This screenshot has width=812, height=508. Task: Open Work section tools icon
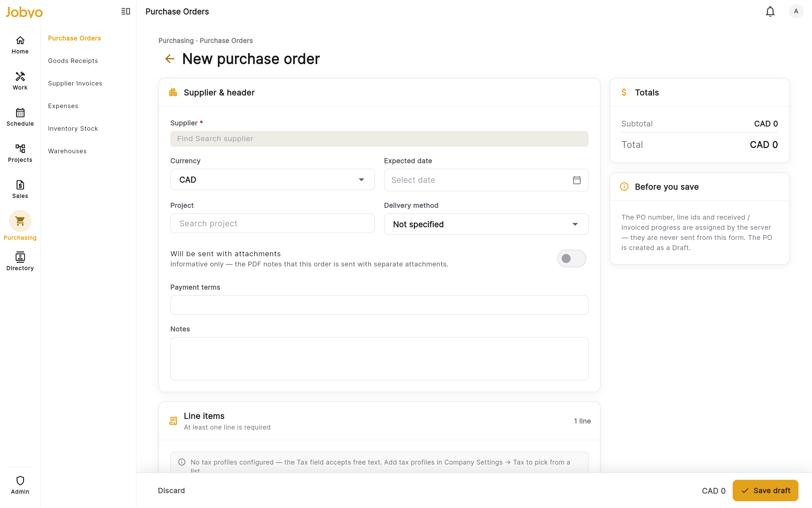coord(20,76)
